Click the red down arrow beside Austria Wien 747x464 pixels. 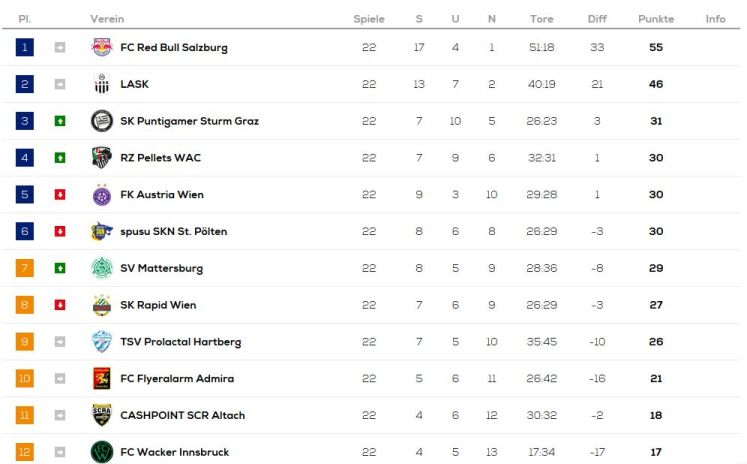click(x=60, y=194)
